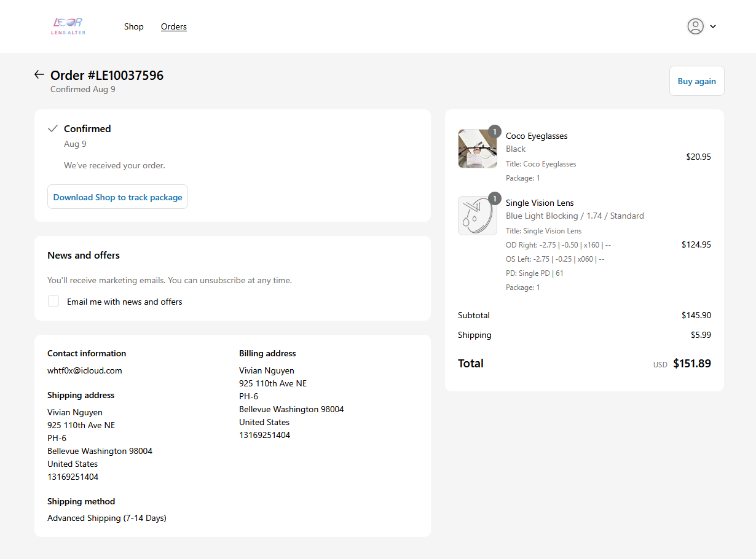The image size is (756, 559).
Task: Click the Single Vision Lens product image
Action: pyautogui.click(x=477, y=216)
